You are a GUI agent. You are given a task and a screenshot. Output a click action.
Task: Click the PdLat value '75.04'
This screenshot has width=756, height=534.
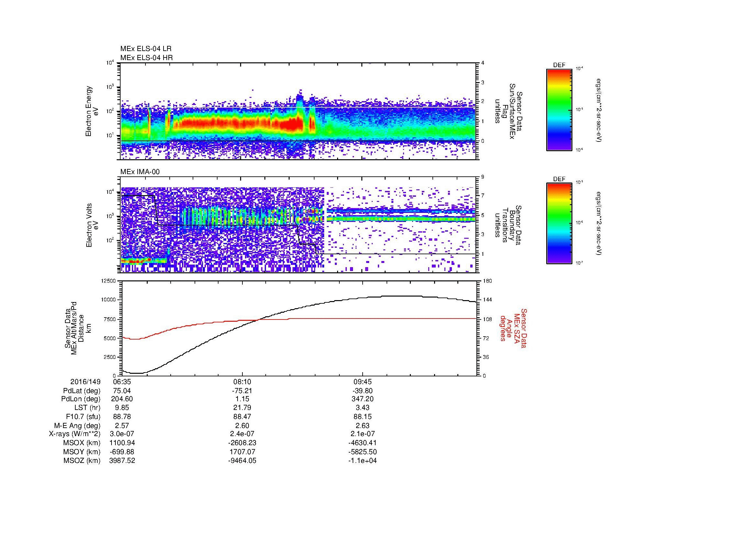point(122,391)
